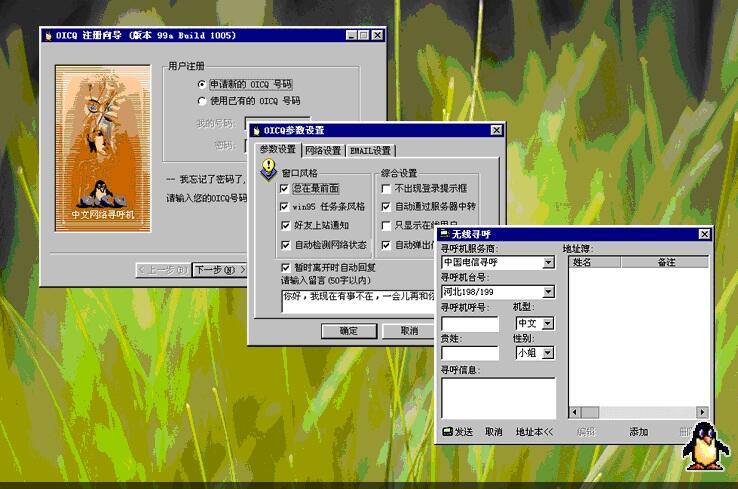The width and height of the screenshot is (738, 489).
Task: Toggle the 自动弹出 checkbox
Action: (x=386, y=245)
